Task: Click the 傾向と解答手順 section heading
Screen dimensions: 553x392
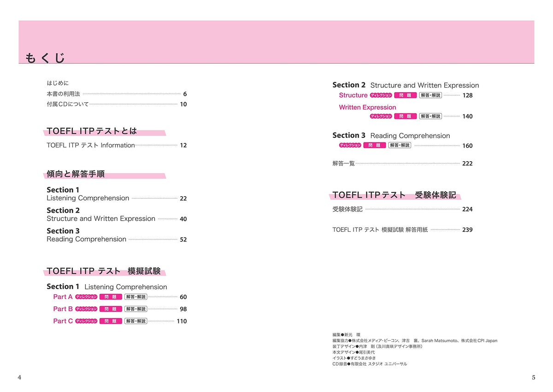Action: coord(76,174)
